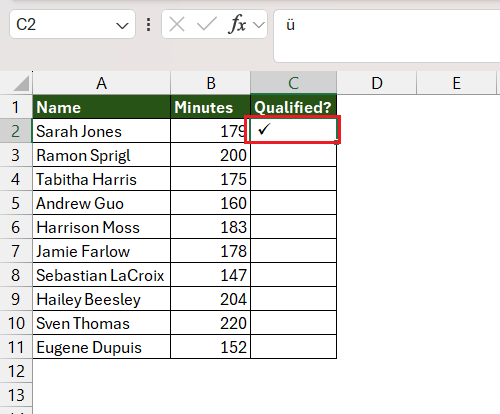Screen dimensions: 500x414
Task: Select column B header
Action: 211,83
